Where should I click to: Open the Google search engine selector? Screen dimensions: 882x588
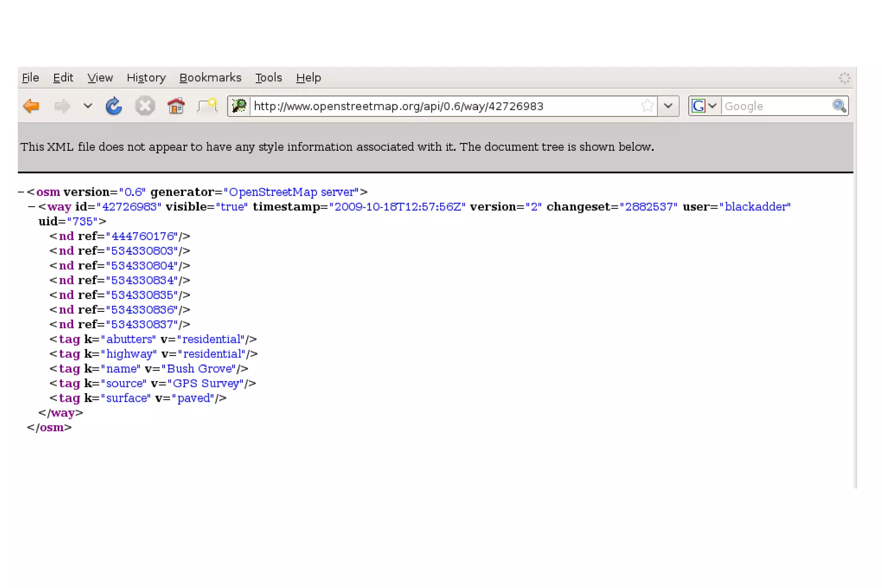pyautogui.click(x=704, y=106)
